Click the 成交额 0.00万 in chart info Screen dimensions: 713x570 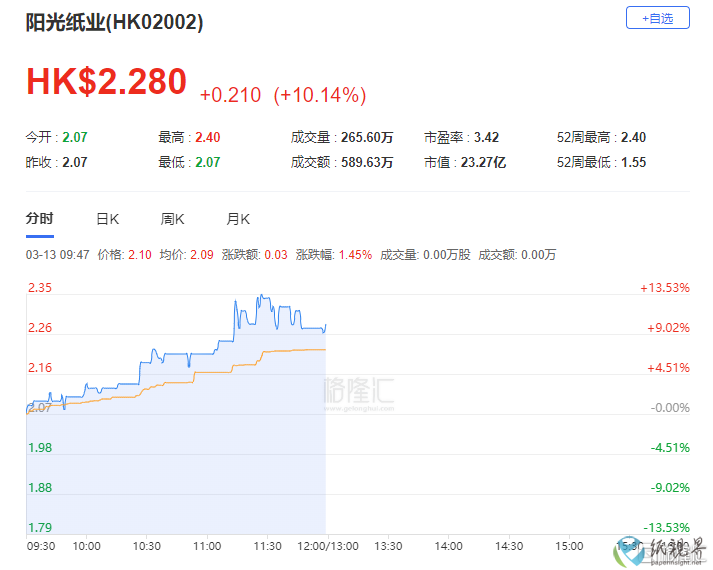click(517, 255)
